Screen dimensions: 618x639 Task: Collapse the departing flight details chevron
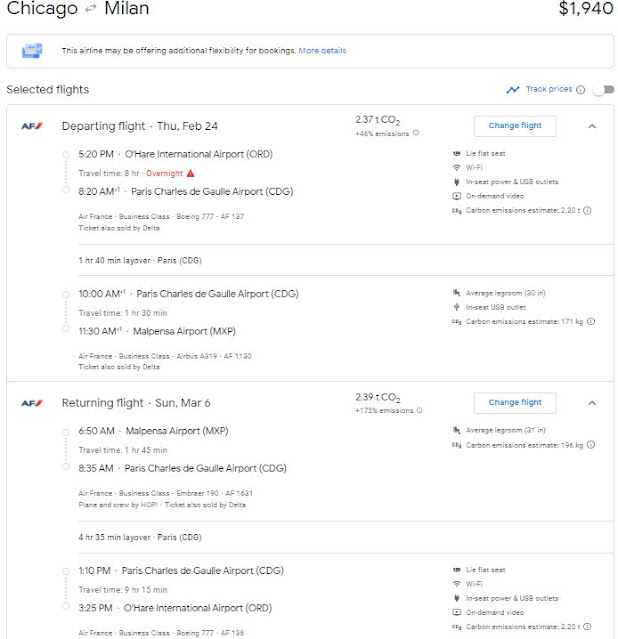592,126
